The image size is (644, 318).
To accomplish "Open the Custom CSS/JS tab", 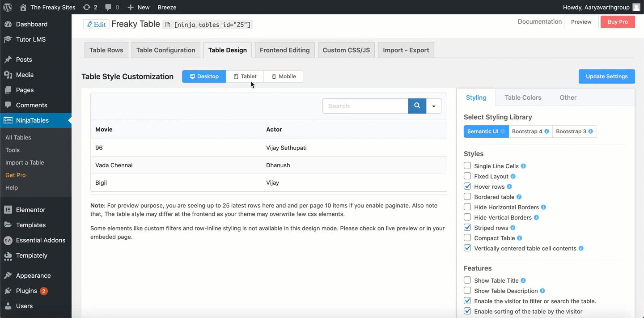I will [347, 50].
